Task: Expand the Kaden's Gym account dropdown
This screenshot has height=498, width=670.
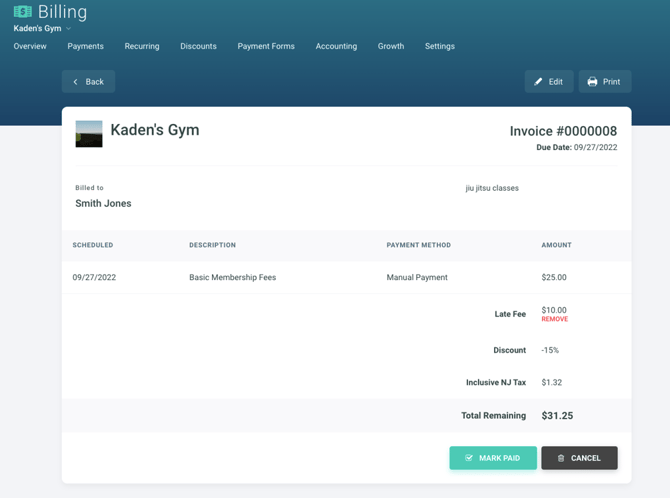Action: pos(68,29)
